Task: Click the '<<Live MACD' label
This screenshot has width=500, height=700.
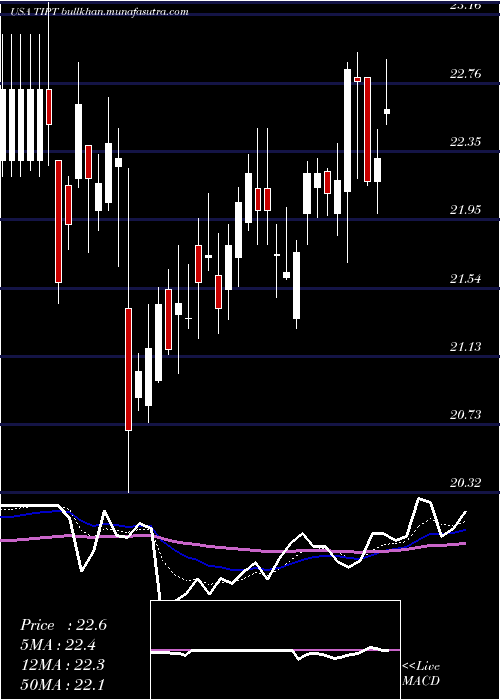Action: click(x=421, y=673)
